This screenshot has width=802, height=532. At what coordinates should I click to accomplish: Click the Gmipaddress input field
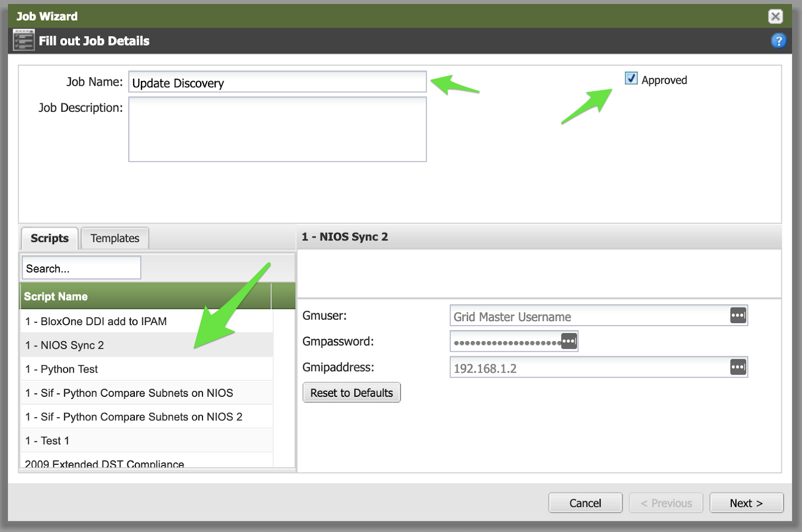click(589, 368)
